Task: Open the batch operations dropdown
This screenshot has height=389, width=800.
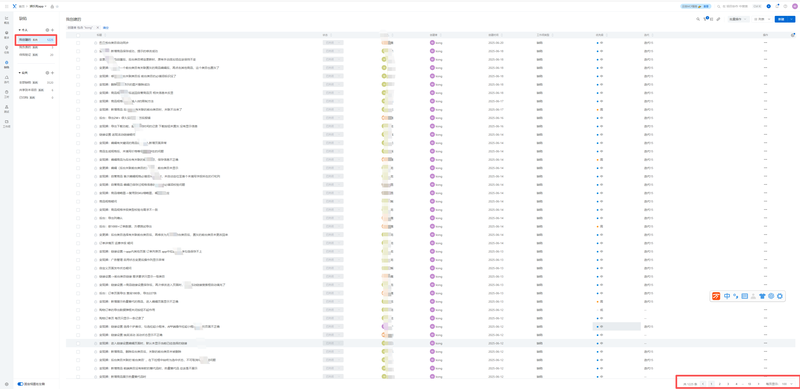Action: pos(739,19)
